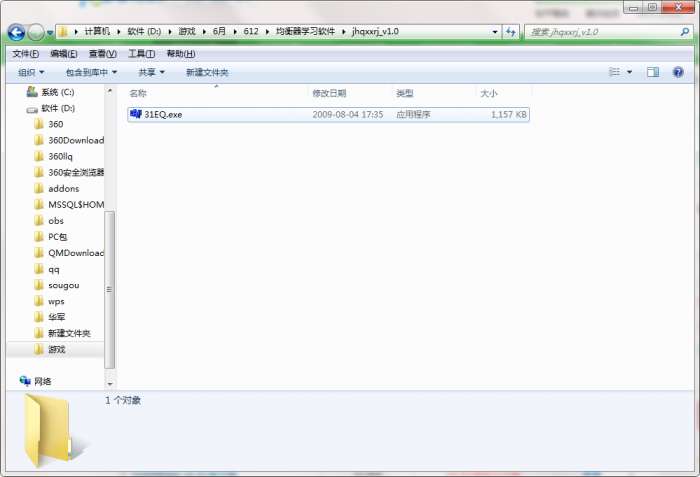Image resolution: width=700 pixels, height=477 pixels.
Task: Open the 360llq folder in tree
Action: tap(53, 156)
